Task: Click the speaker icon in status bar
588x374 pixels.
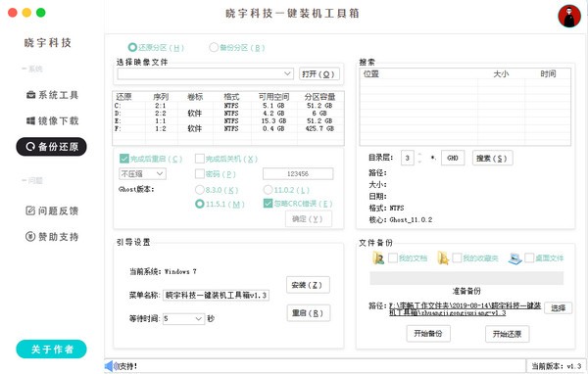Action: pyautogui.click(x=110, y=366)
